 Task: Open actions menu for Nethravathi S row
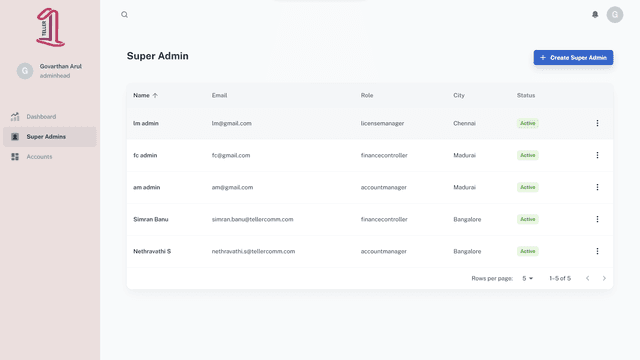(597, 251)
